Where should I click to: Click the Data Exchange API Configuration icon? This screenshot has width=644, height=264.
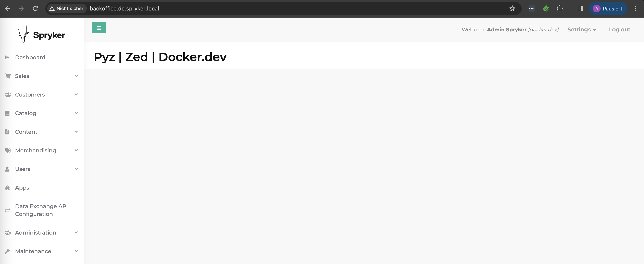click(x=7, y=210)
